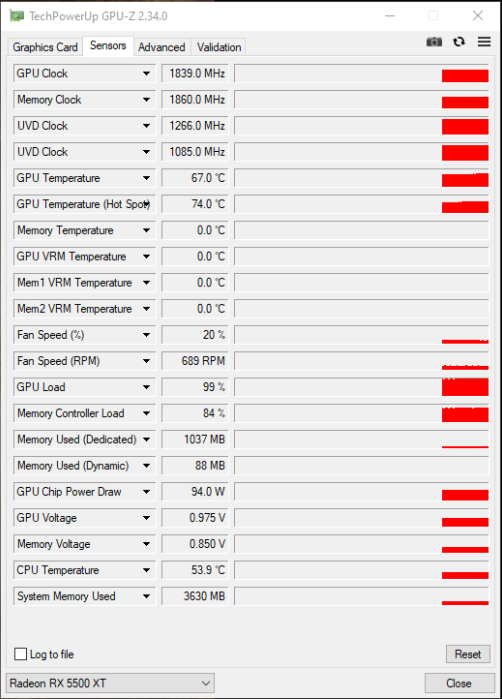Click the GPU-Z app icon in title bar
Image resolution: width=502 pixels, height=699 pixels.
point(16,16)
